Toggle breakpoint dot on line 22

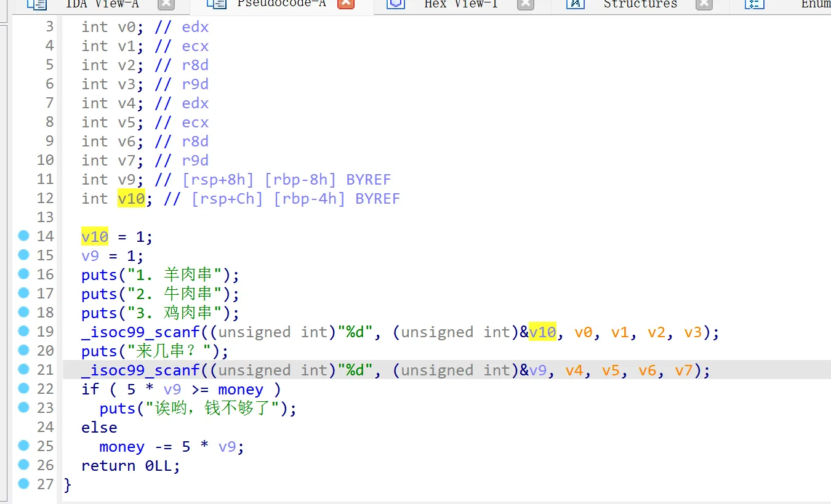[x=24, y=389]
